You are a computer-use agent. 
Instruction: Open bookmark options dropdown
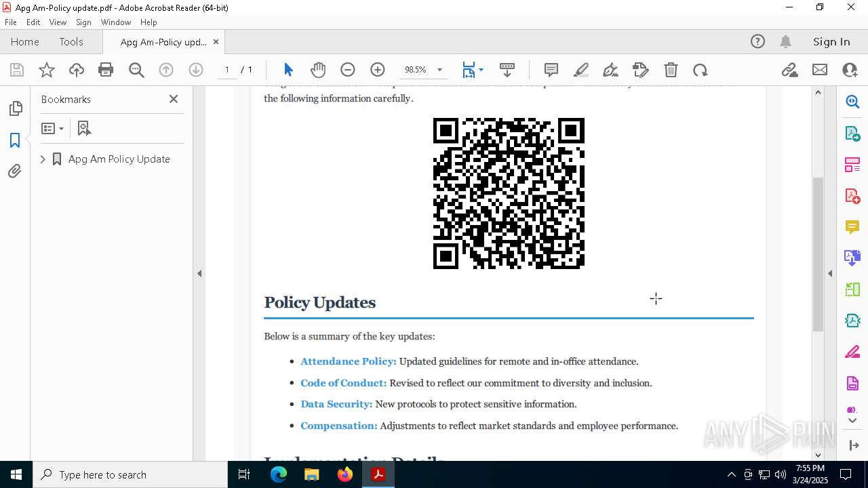pyautogui.click(x=52, y=128)
